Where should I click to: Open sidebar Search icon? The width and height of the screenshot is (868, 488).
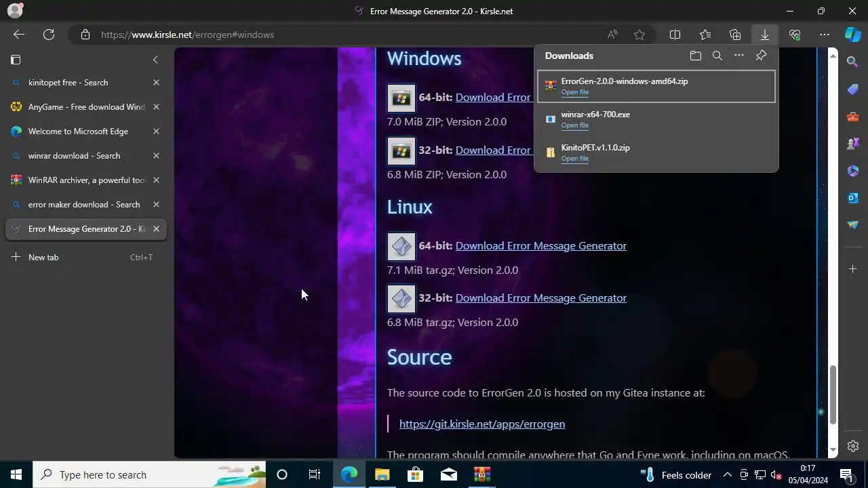(x=853, y=62)
